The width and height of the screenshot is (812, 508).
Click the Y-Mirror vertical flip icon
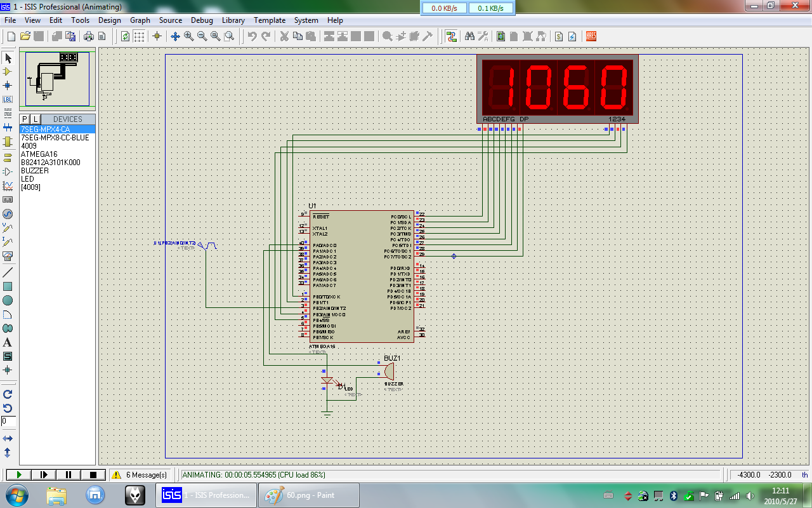pyautogui.click(x=8, y=453)
